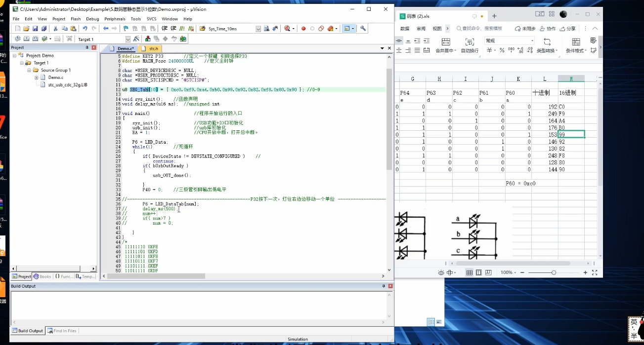Collapse the WPS ribbon chevron

595,29
